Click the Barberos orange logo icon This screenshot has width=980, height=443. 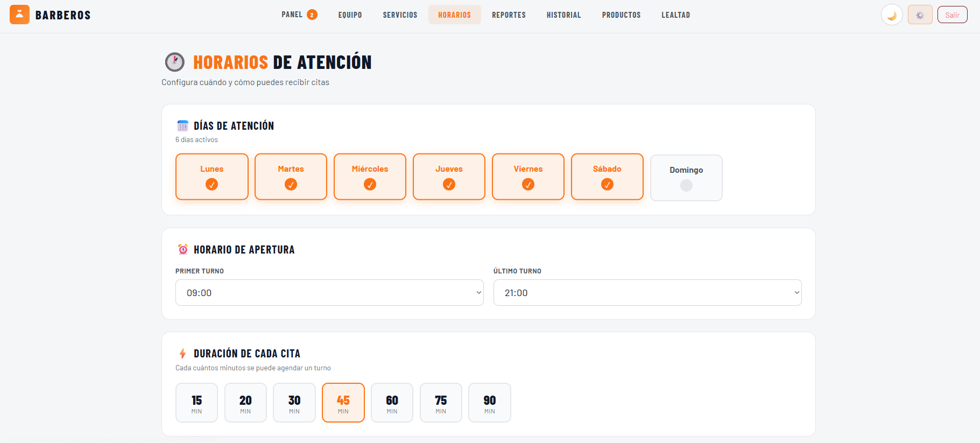tap(19, 15)
